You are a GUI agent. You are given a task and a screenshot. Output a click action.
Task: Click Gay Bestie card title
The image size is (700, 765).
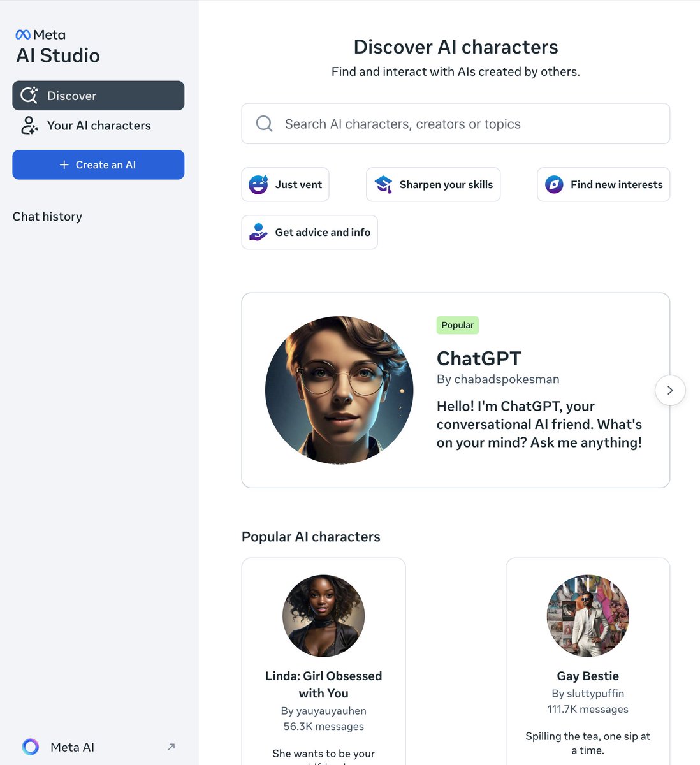[588, 676]
